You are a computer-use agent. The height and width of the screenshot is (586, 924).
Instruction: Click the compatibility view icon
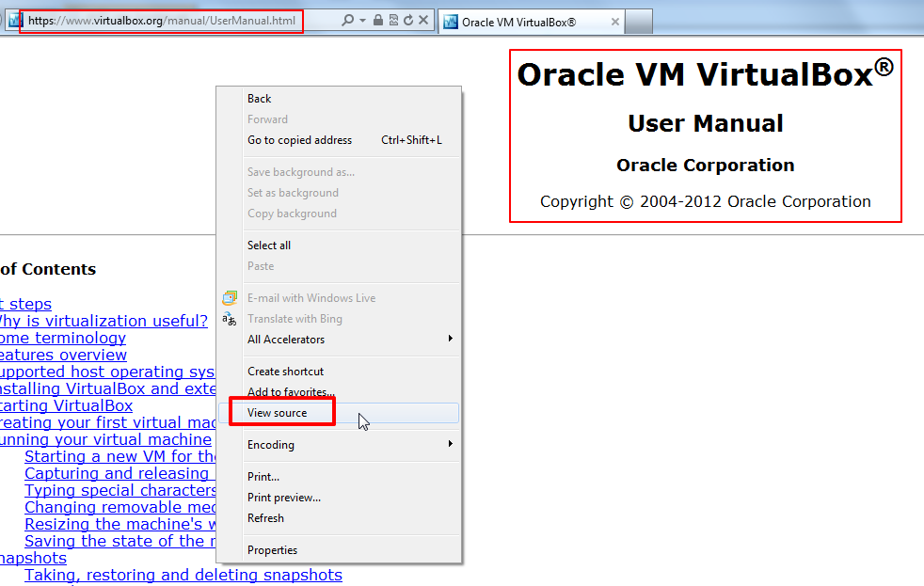[x=393, y=21]
